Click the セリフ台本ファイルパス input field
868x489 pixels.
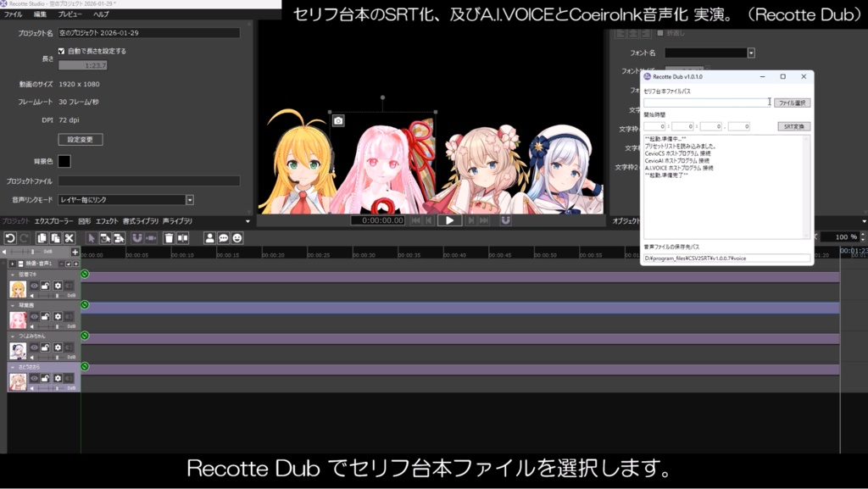click(707, 103)
